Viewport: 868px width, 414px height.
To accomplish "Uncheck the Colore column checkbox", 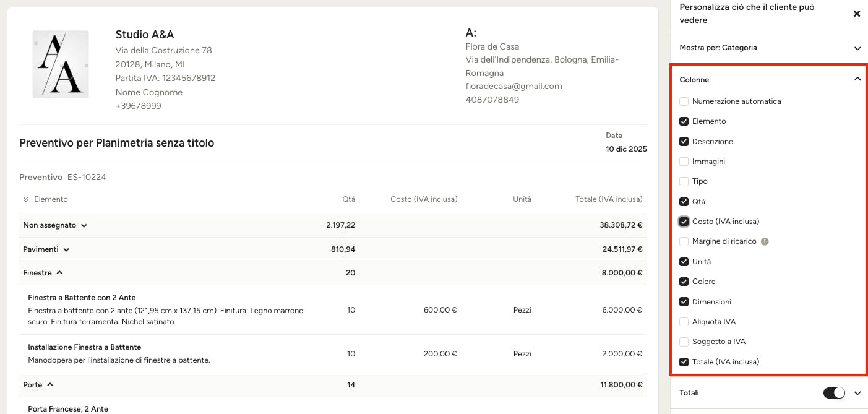I will point(684,282).
